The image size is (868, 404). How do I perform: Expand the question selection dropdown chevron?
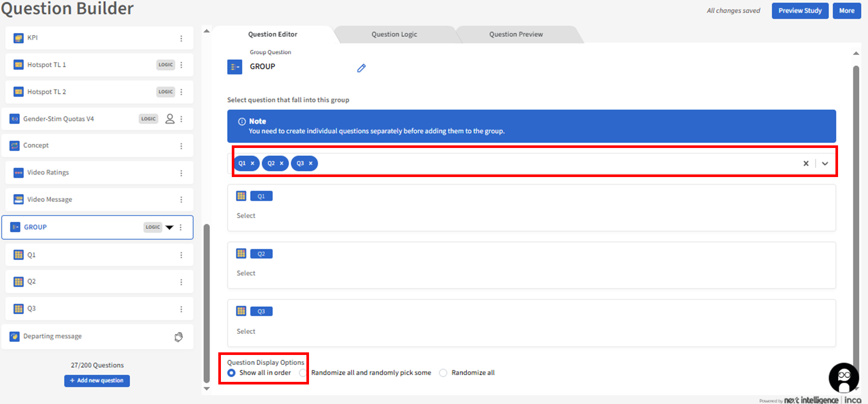coord(825,164)
